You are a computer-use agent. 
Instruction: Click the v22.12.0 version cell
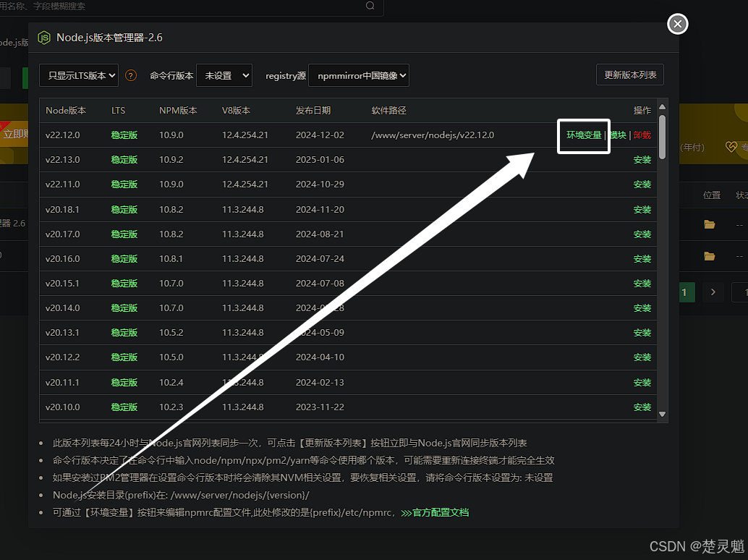[x=62, y=135]
